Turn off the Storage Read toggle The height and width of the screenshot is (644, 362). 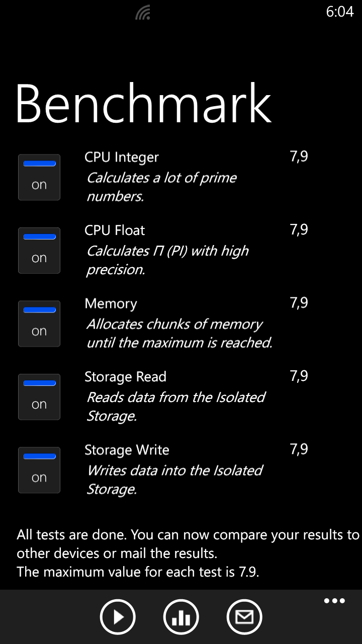point(39,397)
